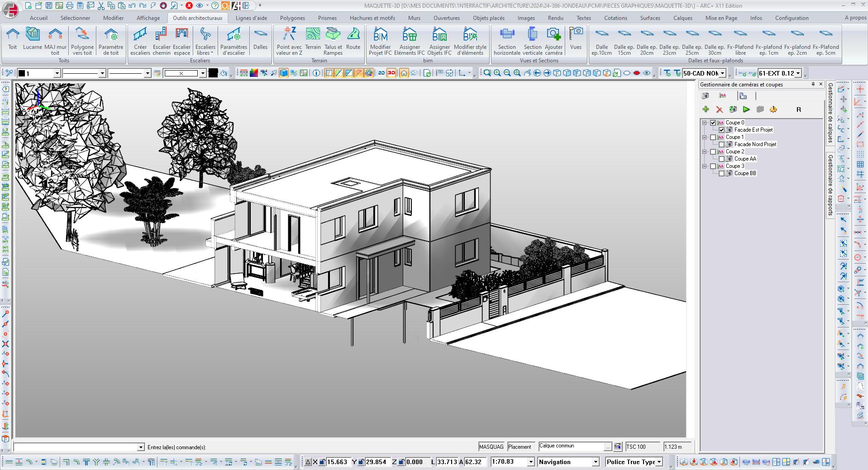Click the green plus add icon in camera manager

pyautogui.click(x=706, y=109)
